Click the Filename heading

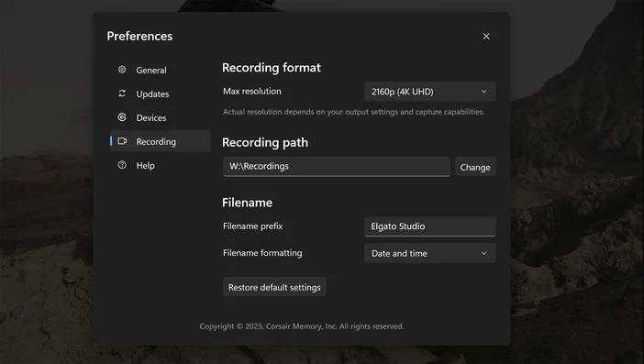pyautogui.click(x=248, y=203)
